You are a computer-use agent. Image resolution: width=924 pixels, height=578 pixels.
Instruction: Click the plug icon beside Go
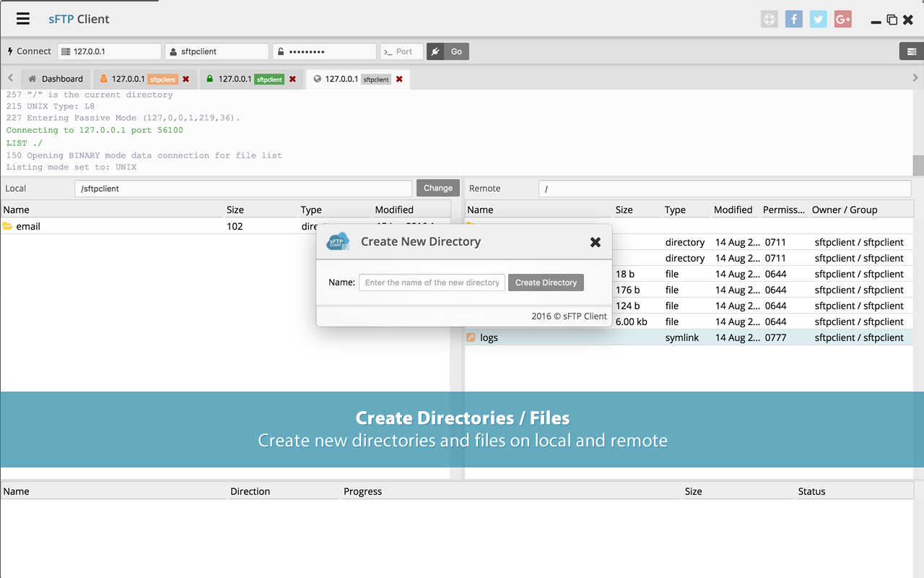tap(435, 51)
